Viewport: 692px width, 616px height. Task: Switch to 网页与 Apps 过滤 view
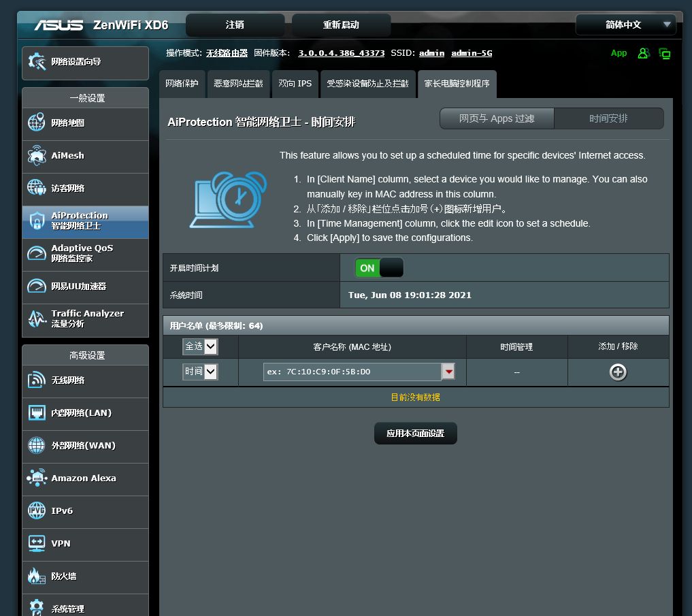pos(497,119)
